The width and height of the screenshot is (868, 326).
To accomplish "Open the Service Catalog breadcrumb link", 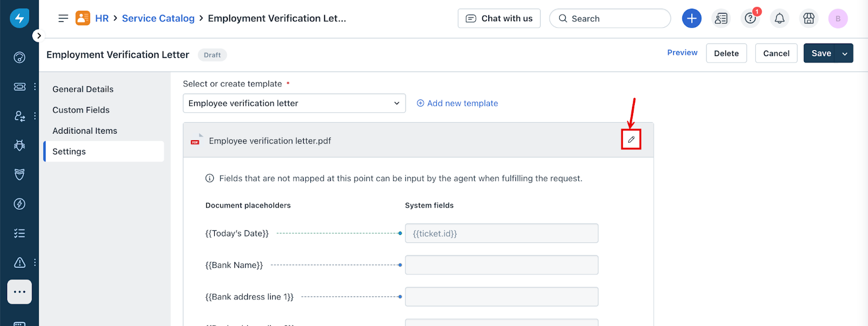I will [158, 18].
